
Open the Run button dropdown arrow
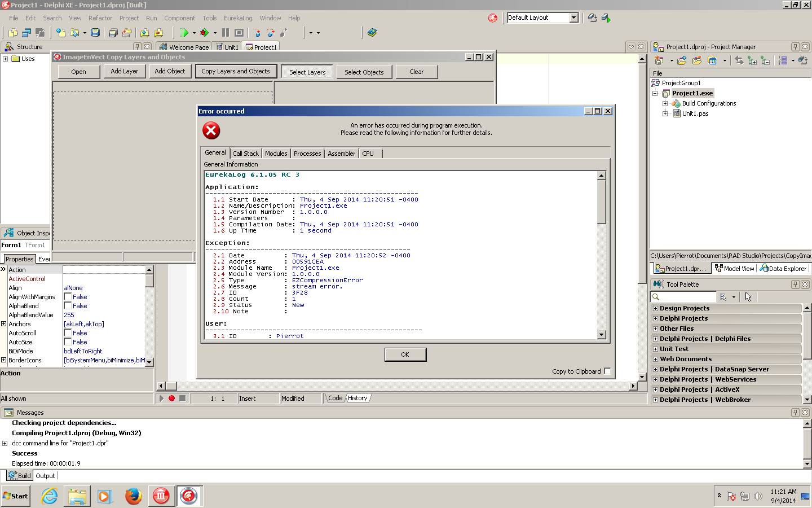(x=194, y=33)
